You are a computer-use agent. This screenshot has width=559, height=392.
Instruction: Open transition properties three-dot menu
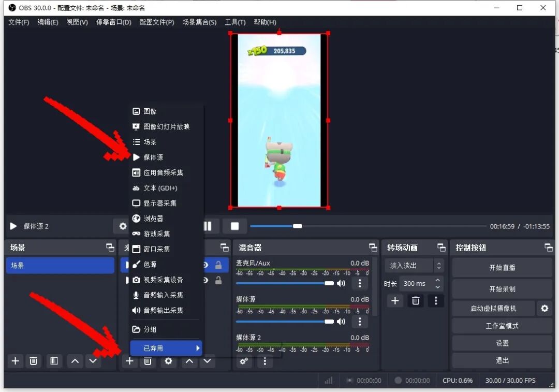pos(436,301)
